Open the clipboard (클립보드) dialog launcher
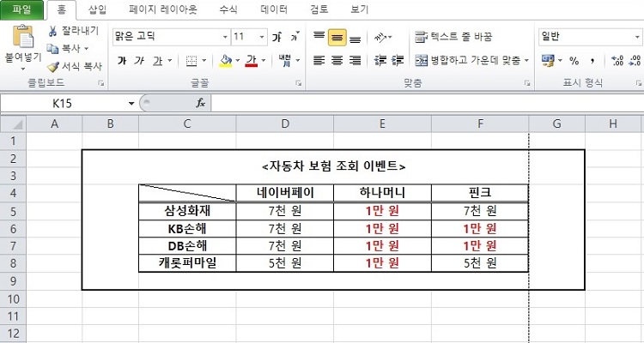Viewport: 644px width, 343px height. click(100, 83)
